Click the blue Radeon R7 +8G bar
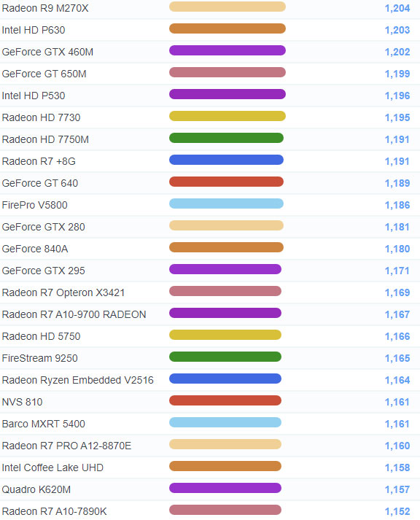This screenshot has width=420, height=520. 227,160
